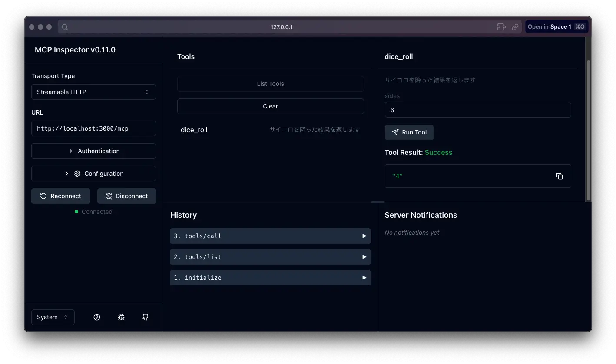Click the browser address bar search icon

(x=65, y=27)
